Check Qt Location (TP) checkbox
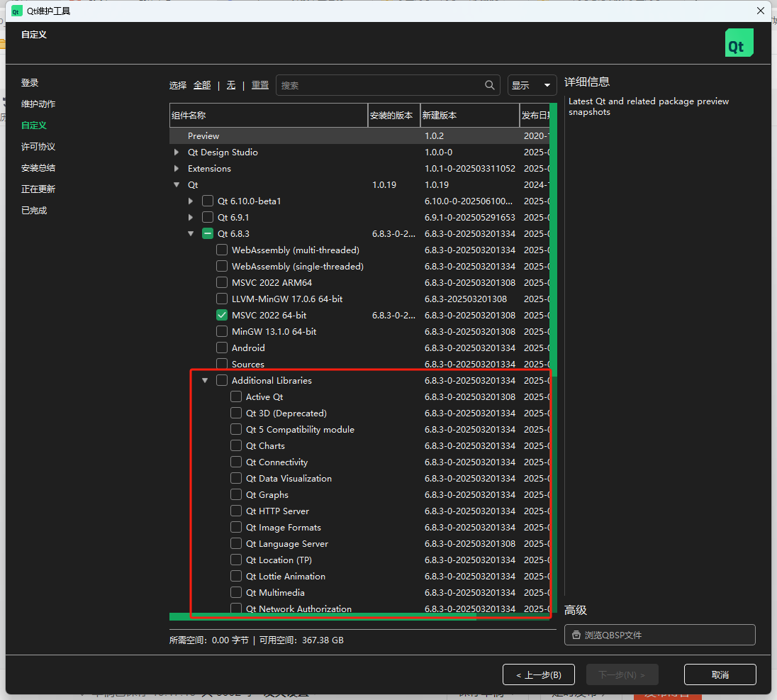 (x=236, y=560)
